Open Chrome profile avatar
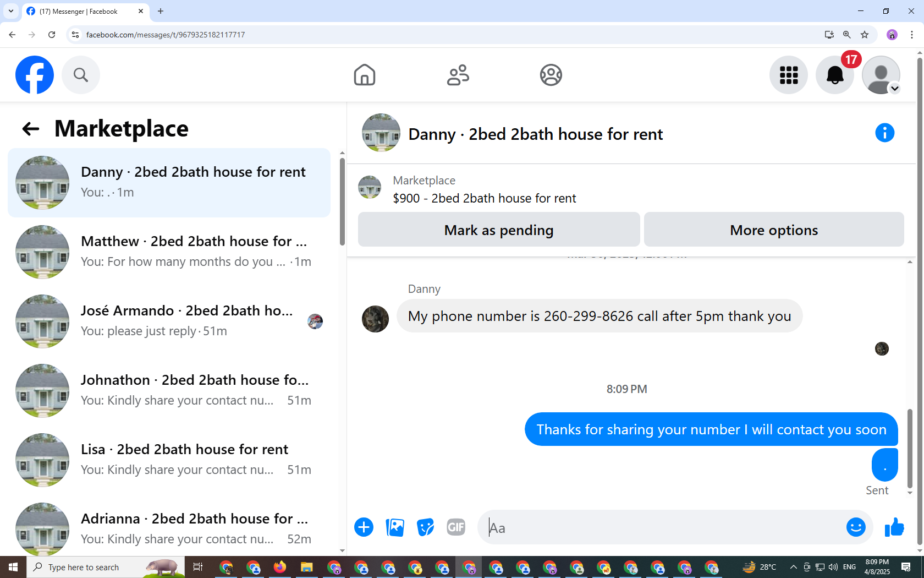Screen dimensions: 924x578 click(892, 35)
